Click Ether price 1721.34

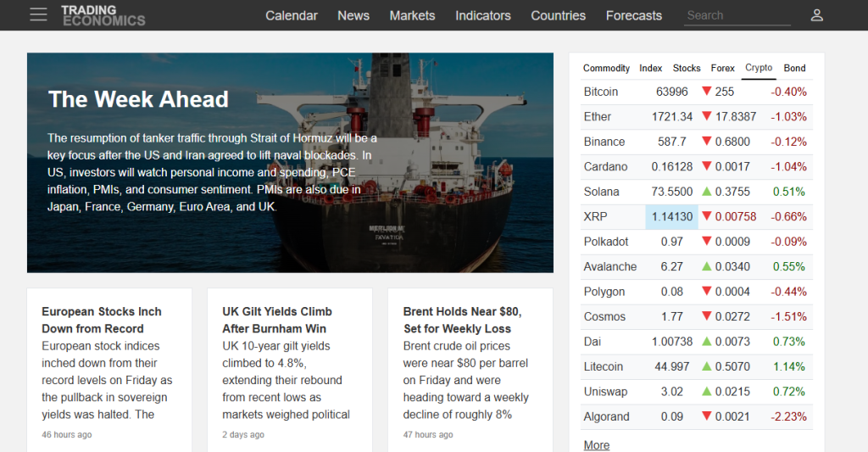coord(672,117)
